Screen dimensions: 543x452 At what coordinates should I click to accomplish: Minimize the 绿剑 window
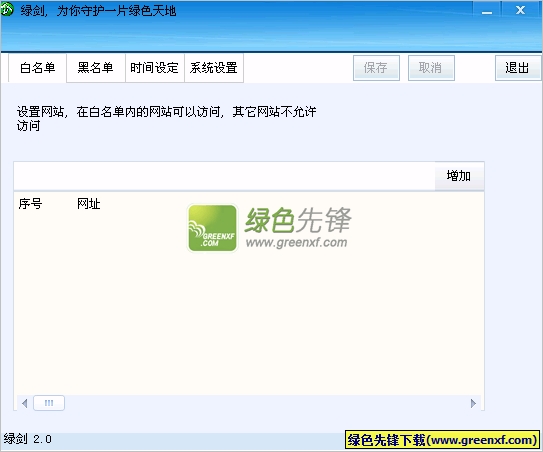tap(487, 10)
